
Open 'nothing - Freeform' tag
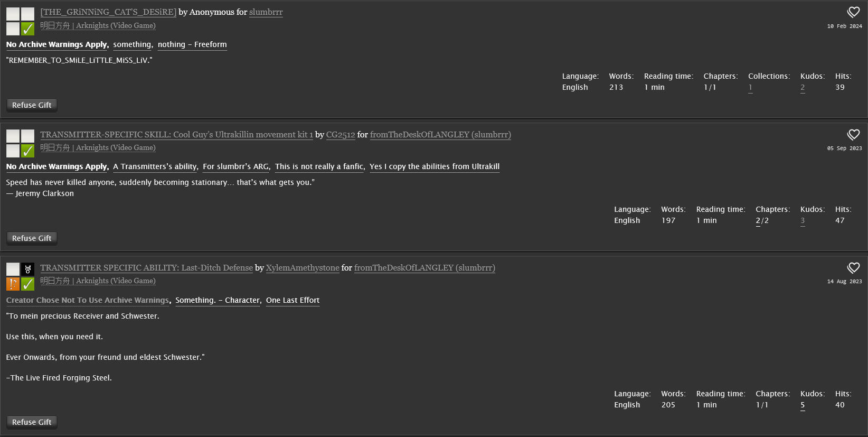click(x=192, y=44)
